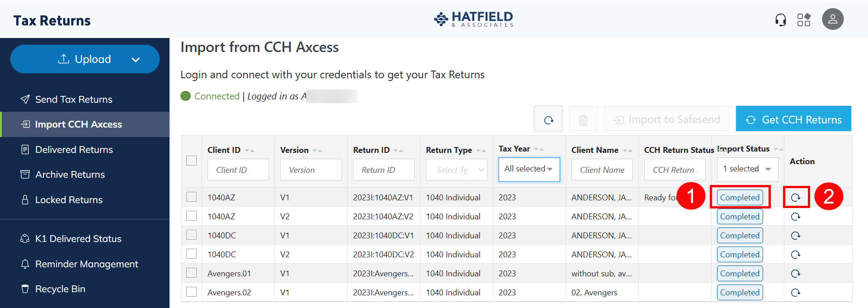
Task: Open the user profile avatar
Action: click(x=833, y=19)
